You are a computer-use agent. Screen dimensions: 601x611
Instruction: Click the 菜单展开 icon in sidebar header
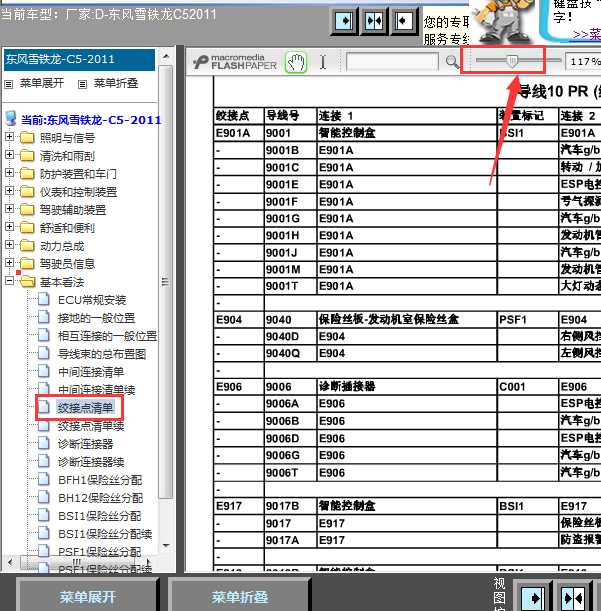[9, 84]
